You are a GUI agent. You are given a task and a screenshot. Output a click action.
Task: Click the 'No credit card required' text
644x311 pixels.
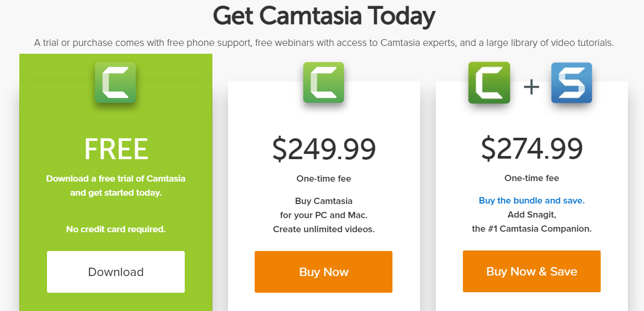pos(115,229)
